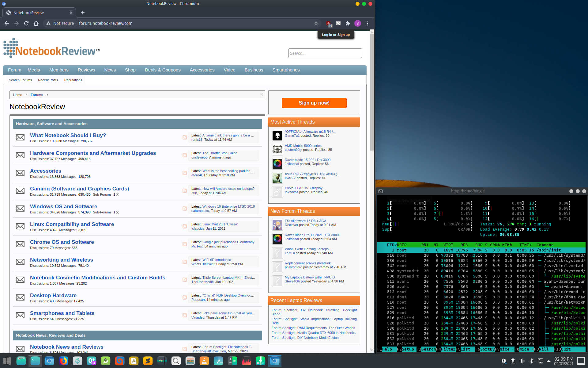Open the Alienware avatar thumbnail in Most Active
Screen dimensions: 588x368
pyautogui.click(x=277, y=135)
